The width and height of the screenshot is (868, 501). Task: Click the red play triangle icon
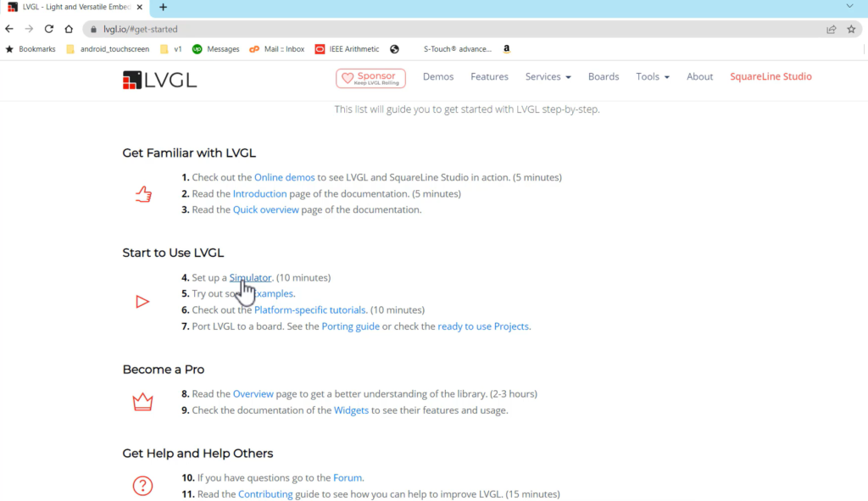tap(142, 302)
